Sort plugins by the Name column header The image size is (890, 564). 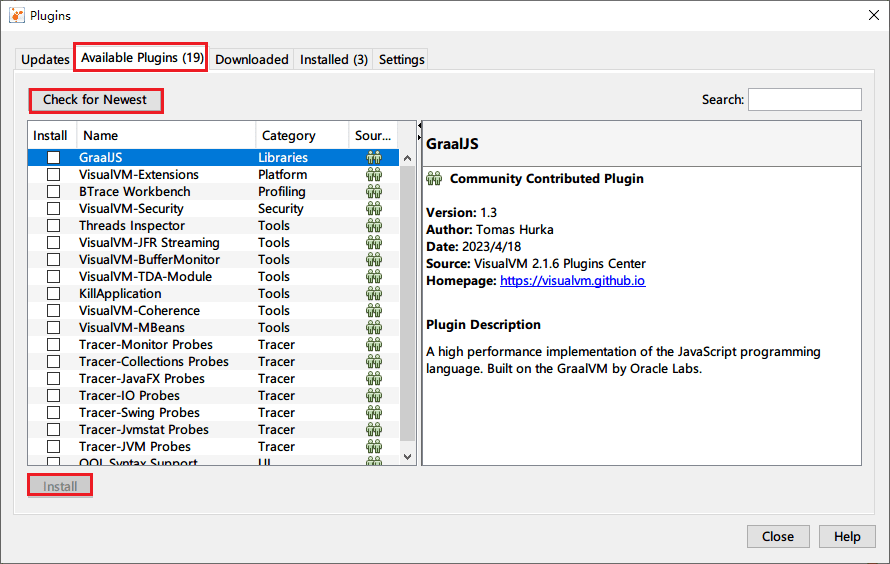pyautogui.click(x=166, y=136)
